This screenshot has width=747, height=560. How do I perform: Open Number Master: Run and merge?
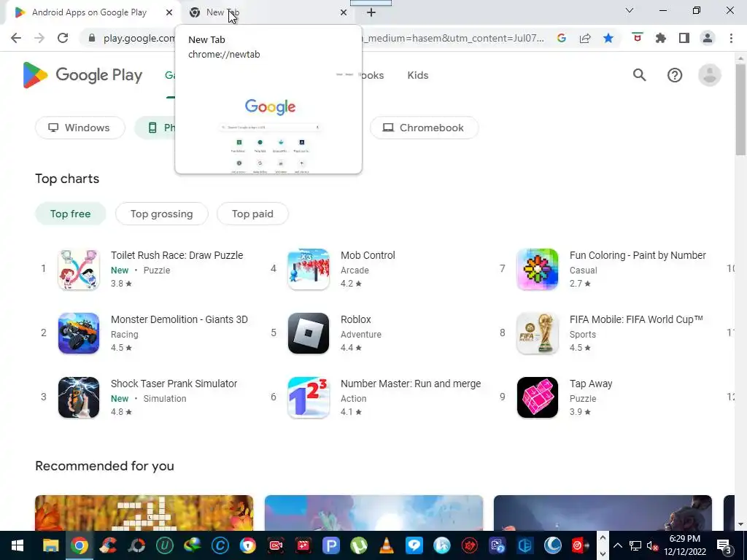click(384, 397)
